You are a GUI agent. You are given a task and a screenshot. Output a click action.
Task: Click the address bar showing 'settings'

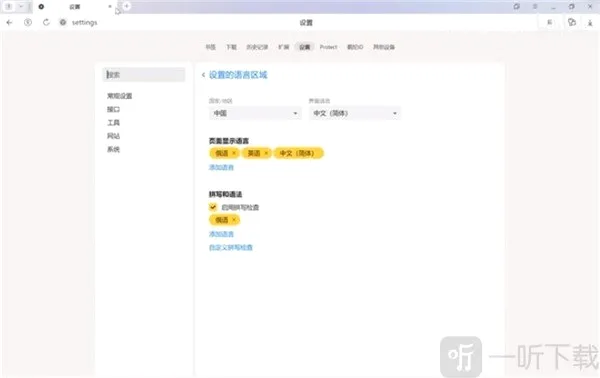85,23
